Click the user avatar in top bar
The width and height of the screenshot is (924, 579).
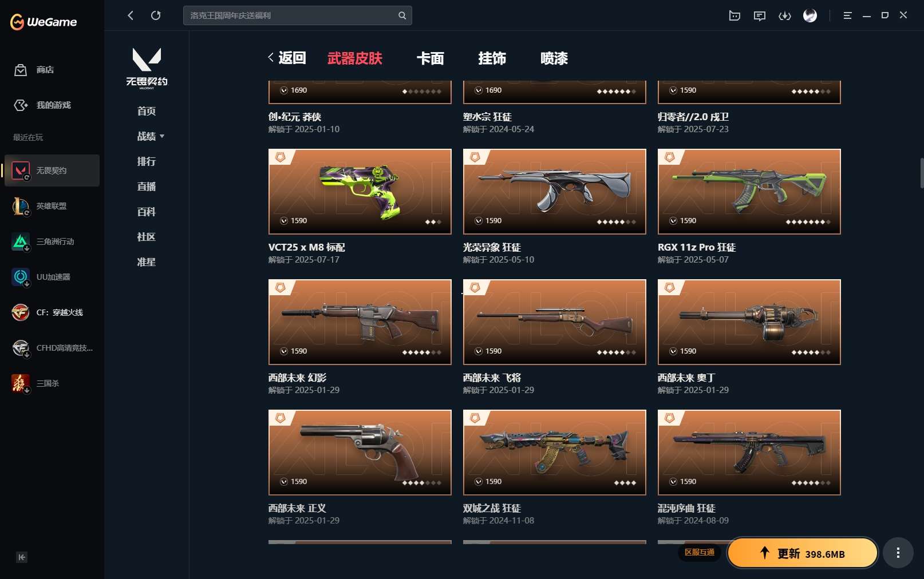coord(810,15)
